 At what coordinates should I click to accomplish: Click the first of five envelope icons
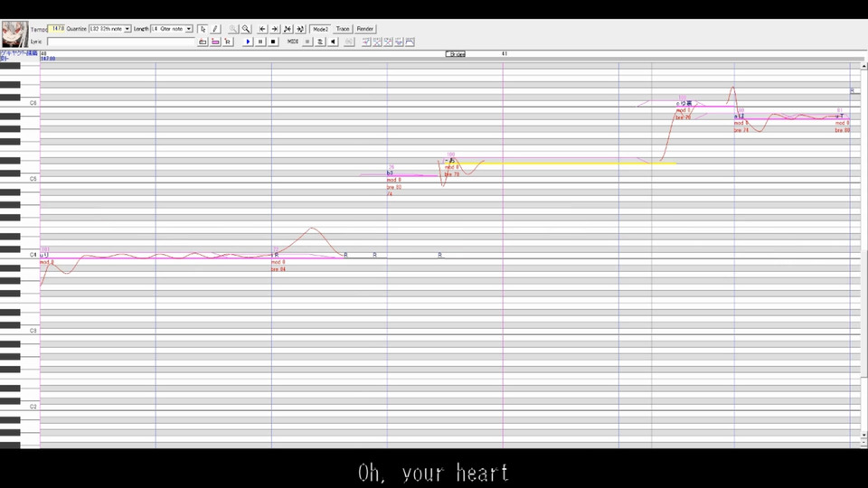point(366,42)
